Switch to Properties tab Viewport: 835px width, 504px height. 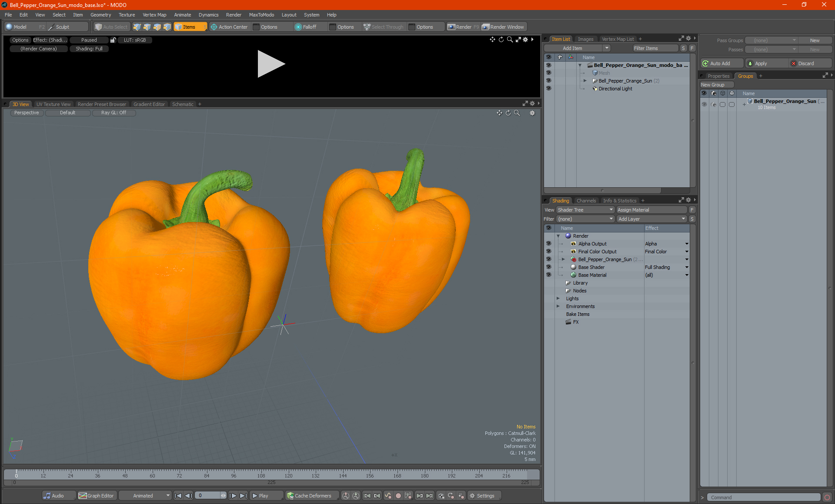pyautogui.click(x=718, y=76)
